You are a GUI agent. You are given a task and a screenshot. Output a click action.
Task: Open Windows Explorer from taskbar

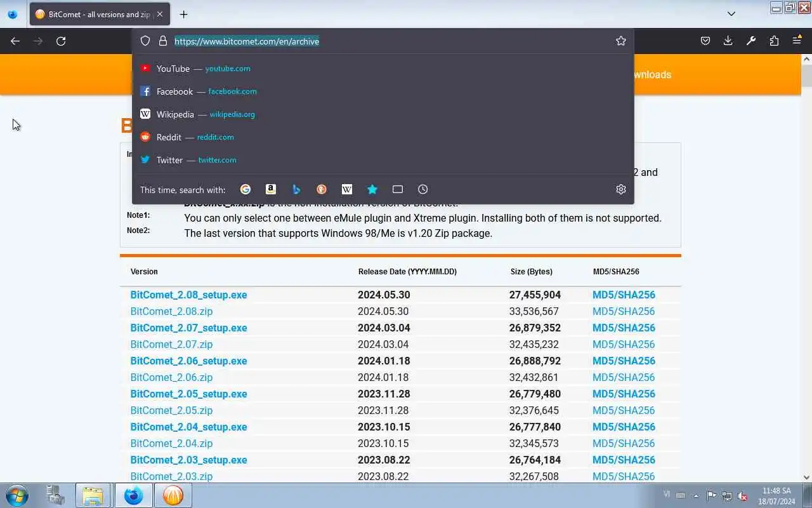pyautogui.click(x=93, y=495)
